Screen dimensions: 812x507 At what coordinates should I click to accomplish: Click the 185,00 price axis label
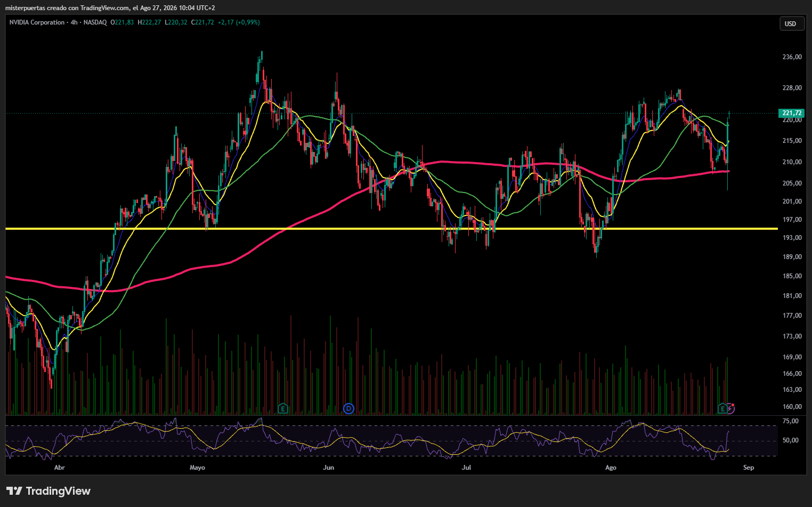click(x=792, y=276)
